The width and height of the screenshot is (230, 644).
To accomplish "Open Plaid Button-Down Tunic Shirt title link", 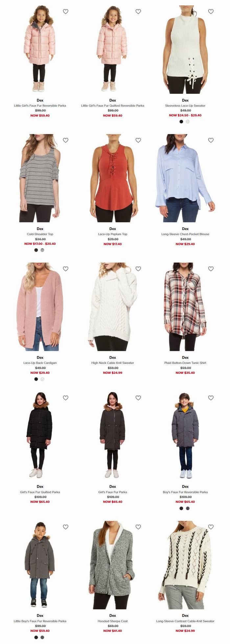I will coord(185,363).
